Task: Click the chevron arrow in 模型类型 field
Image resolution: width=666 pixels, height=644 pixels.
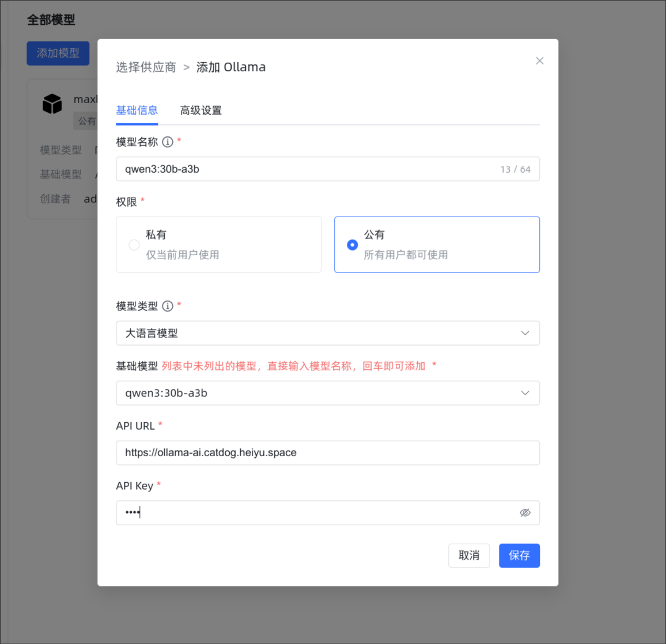Action: [525, 333]
